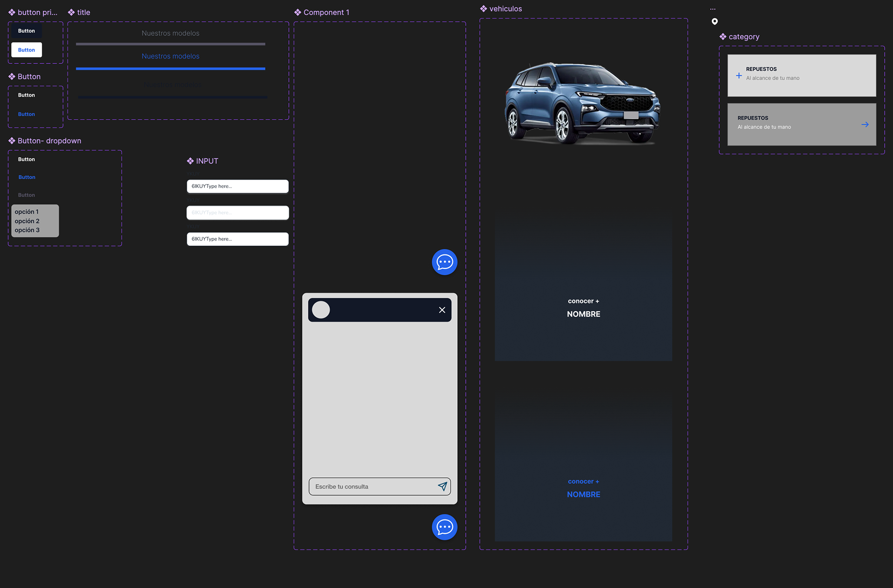This screenshot has height=588, width=893.
Task: Click the blue SUV vehicle image
Action: pos(582,103)
